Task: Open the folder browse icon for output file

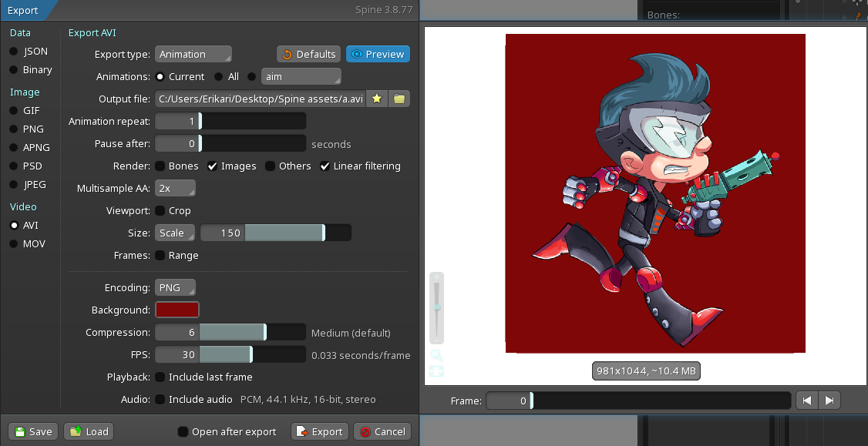Action: click(x=399, y=99)
